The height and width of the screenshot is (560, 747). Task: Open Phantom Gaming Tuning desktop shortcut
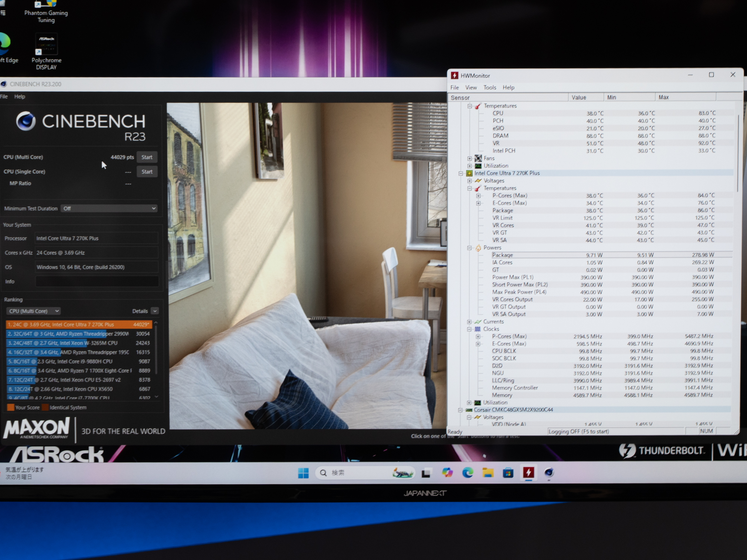coord(46,11)
